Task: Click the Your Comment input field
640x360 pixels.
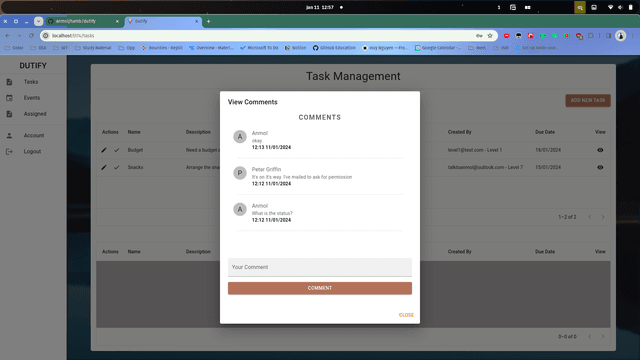Action: click(320, 267)
